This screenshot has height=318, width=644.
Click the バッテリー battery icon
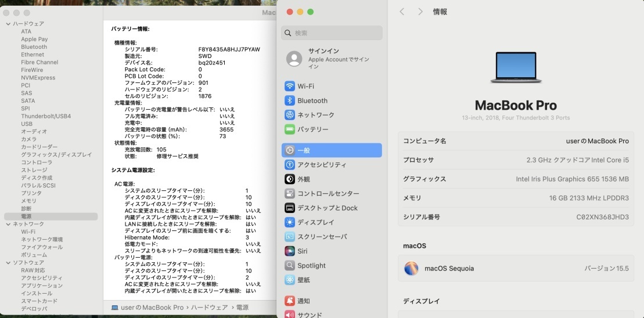click(x=290, y=129)
